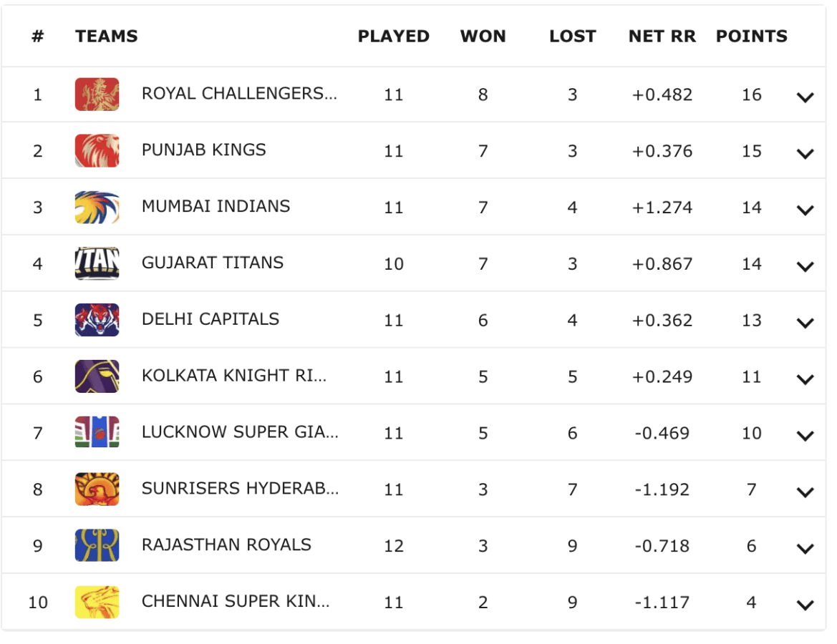This screenshot has height=644, width=837.
Task: Expand the Chennai Super Kings row chevron
Action: (x=805, y=605)
